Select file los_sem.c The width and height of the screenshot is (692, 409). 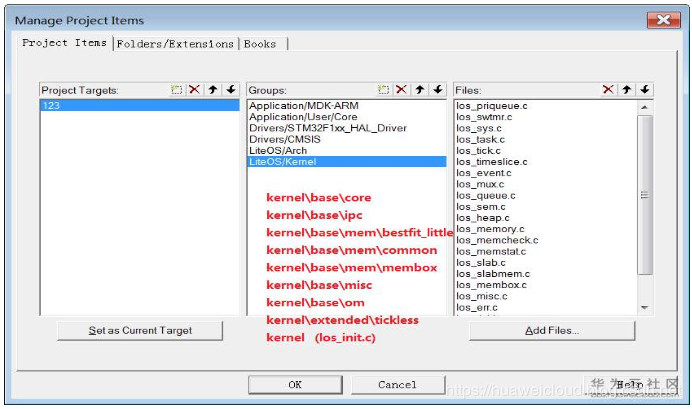click(x=481, y=207)
